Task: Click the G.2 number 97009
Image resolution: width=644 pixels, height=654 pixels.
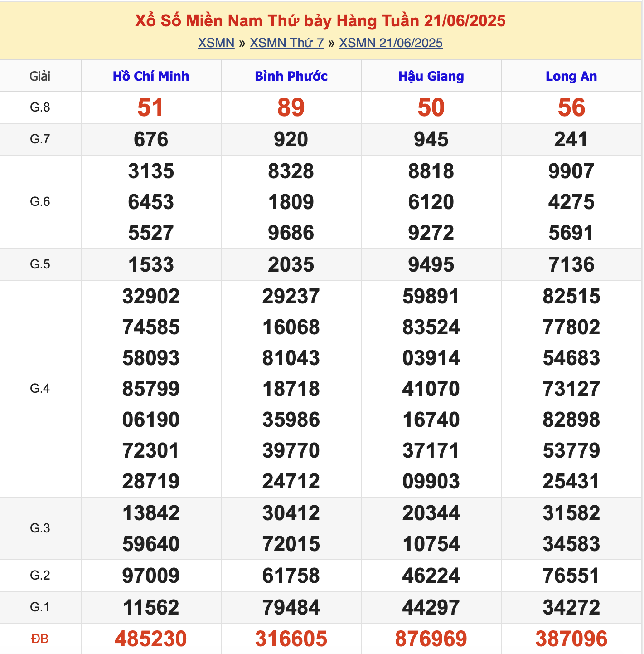Action: (x=151, y=576)
